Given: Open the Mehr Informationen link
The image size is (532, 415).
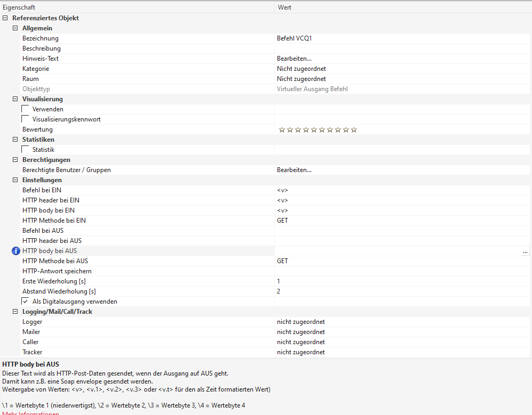Looking at the screenshot, I should click(30, 412).
